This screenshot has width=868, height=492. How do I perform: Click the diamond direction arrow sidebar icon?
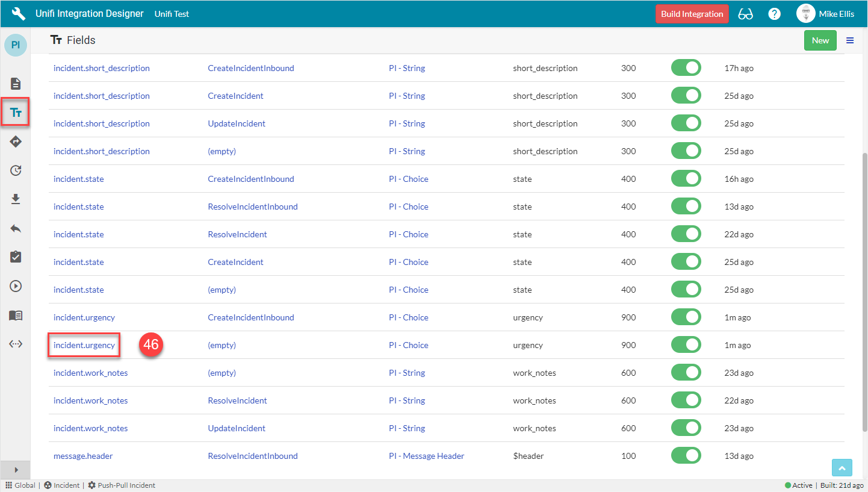click(16, 142)
